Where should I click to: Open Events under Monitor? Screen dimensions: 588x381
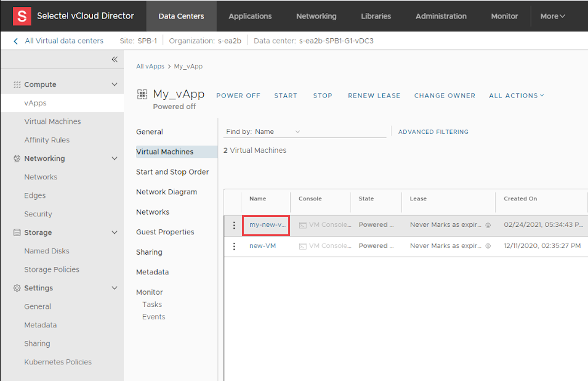coord(153,317)
